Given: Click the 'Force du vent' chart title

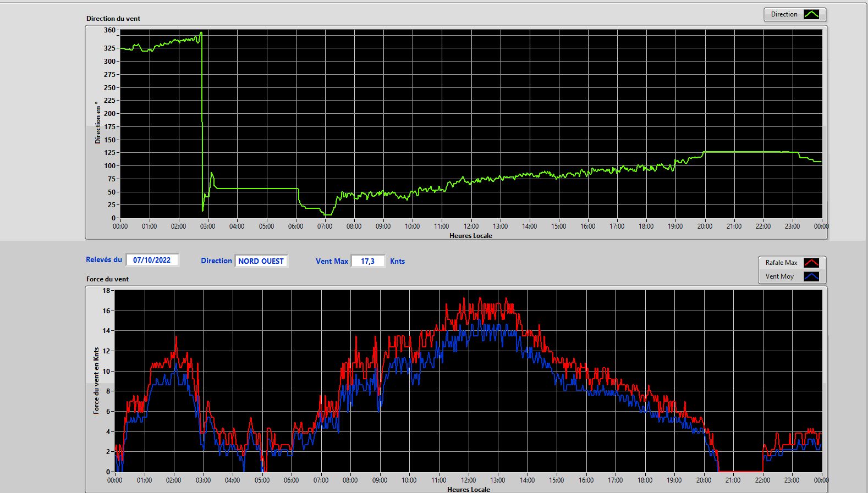Looking at the screenshot, I should [107, 279].
